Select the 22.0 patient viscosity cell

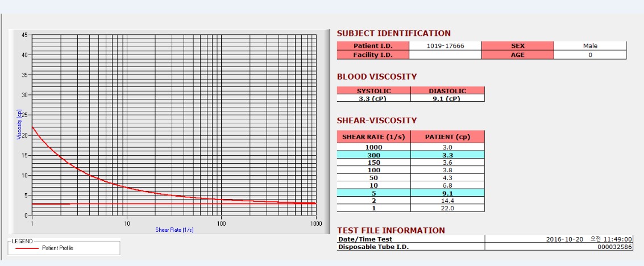(448, 208)
